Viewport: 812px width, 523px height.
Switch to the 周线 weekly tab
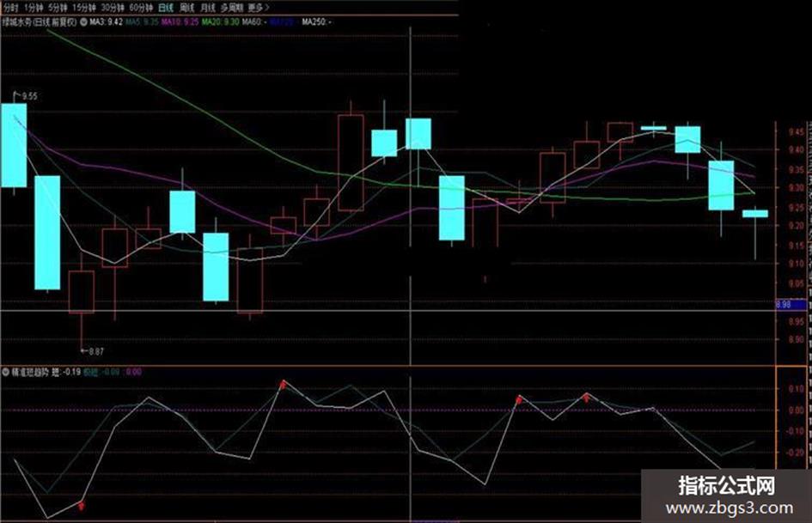tap(187, 8)
